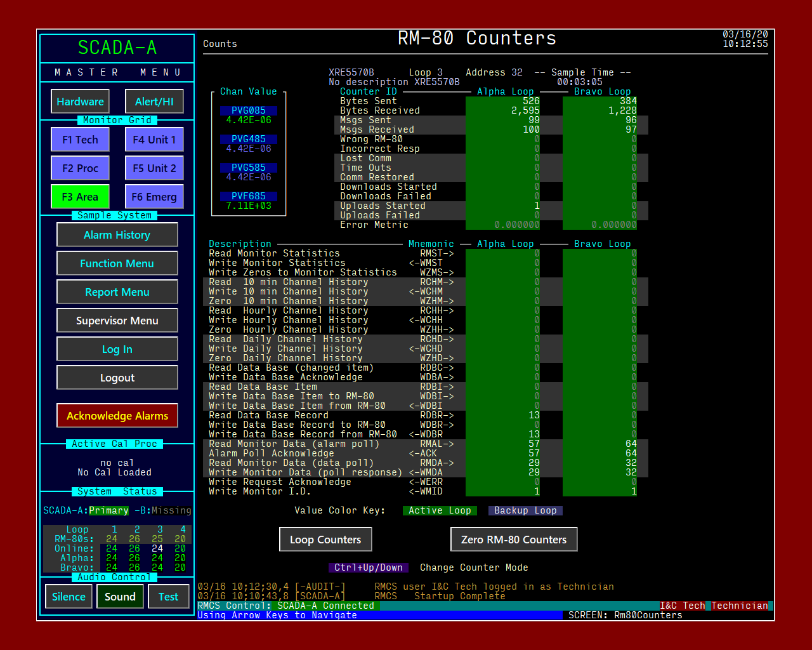
Task: Silence the audio alarm
Action: (x=69, y=597)
